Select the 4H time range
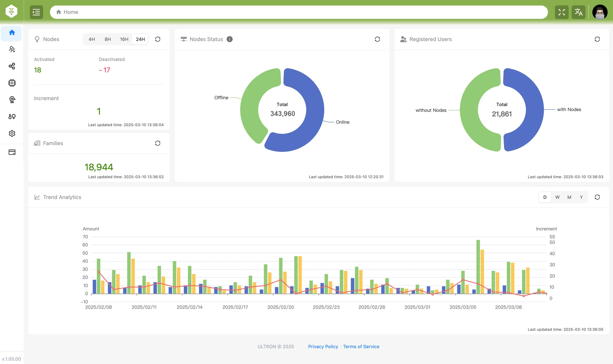Screen dimensions: 613x364 click(92, 39)
